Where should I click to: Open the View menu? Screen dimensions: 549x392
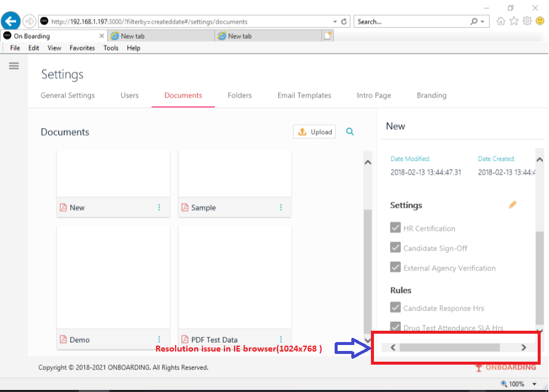54,48
